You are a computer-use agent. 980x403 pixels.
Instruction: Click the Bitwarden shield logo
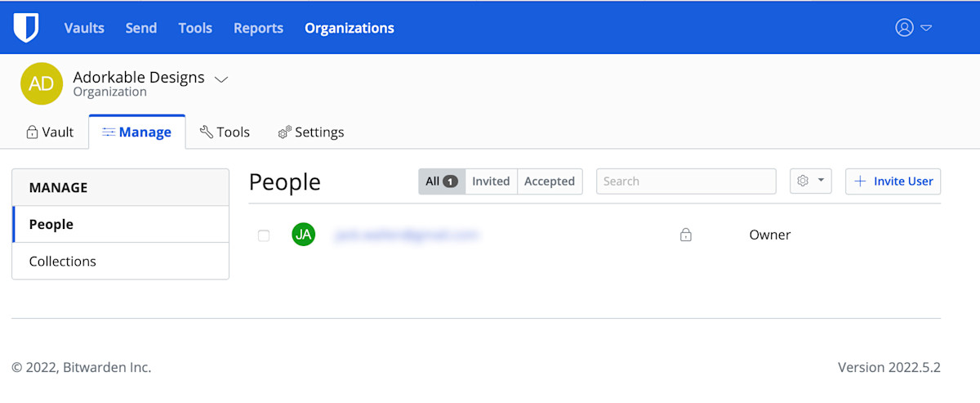pos(26,28)
